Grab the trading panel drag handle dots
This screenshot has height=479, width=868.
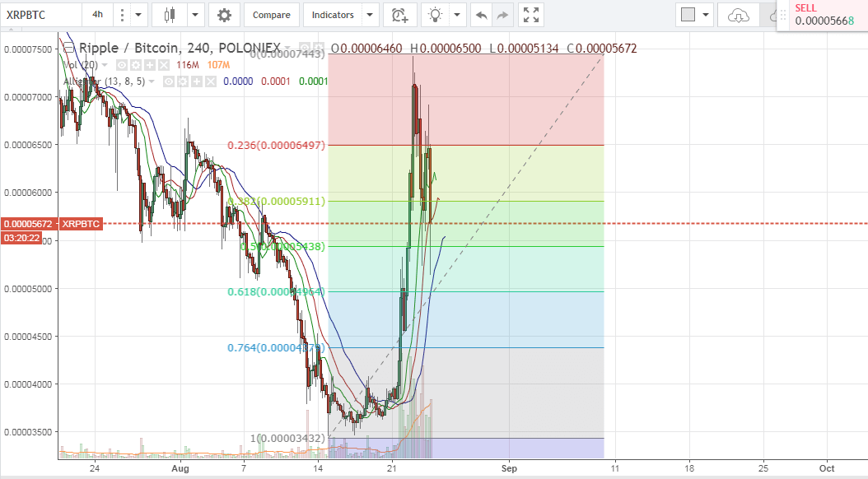click(x=783, y=16)
